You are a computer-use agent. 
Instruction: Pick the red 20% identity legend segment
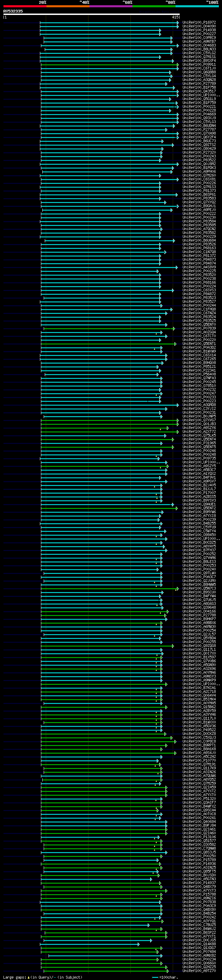coord(25,6)
